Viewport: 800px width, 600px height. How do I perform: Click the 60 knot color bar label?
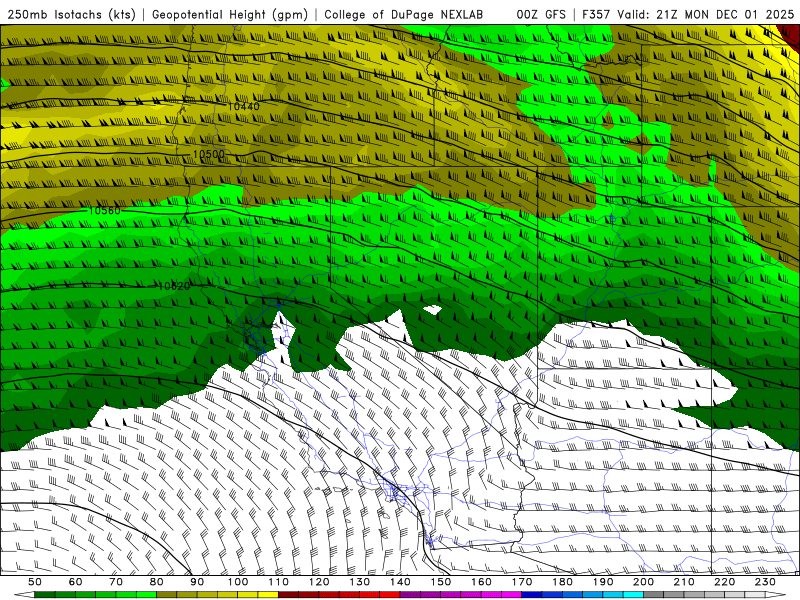click(x=76, y=582)
